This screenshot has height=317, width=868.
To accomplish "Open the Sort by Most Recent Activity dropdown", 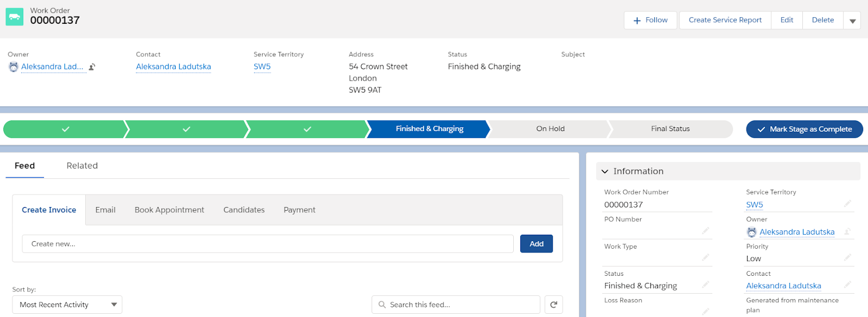I will (x=67, y=305).
